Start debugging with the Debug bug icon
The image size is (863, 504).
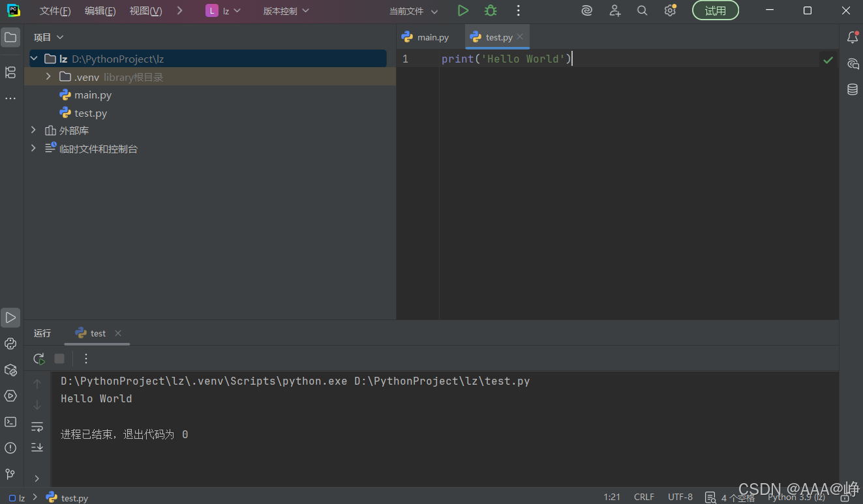tap(491, 10)
